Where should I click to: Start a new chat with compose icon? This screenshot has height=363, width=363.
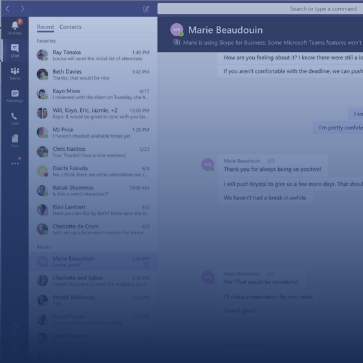146,9
